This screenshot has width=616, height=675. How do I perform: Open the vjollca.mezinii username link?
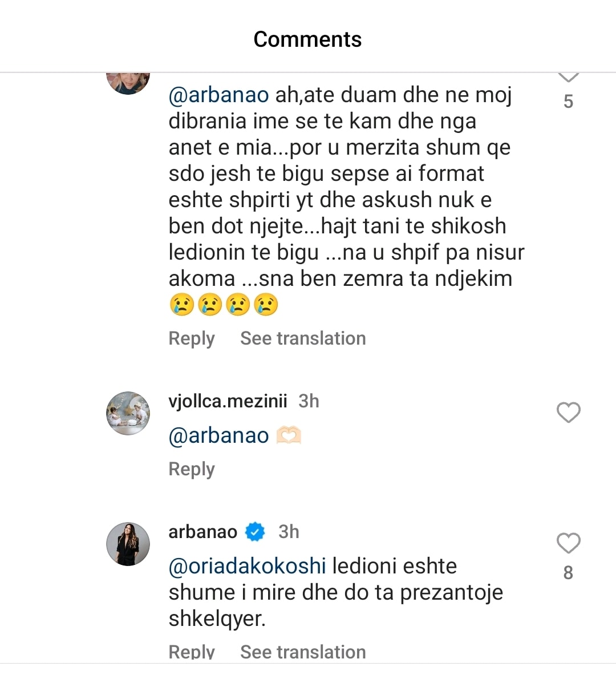click(228, 401)
